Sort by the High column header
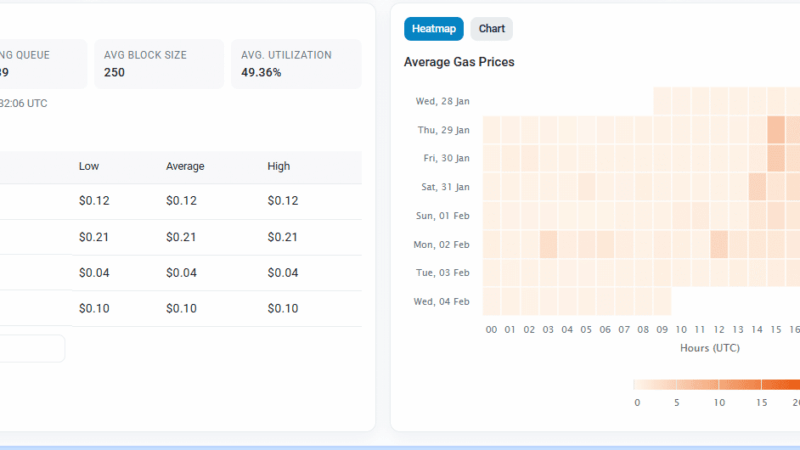 [x=279, y=166]
